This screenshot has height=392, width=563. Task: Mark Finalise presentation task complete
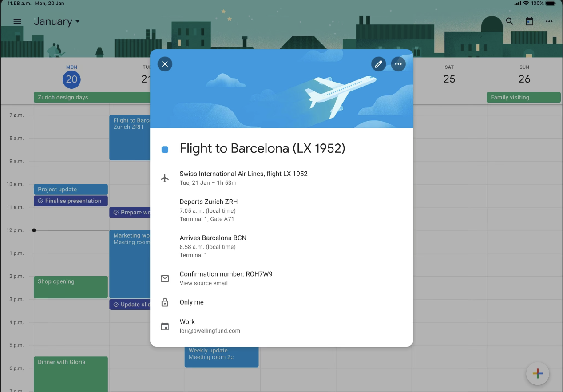tap(40, 201)
